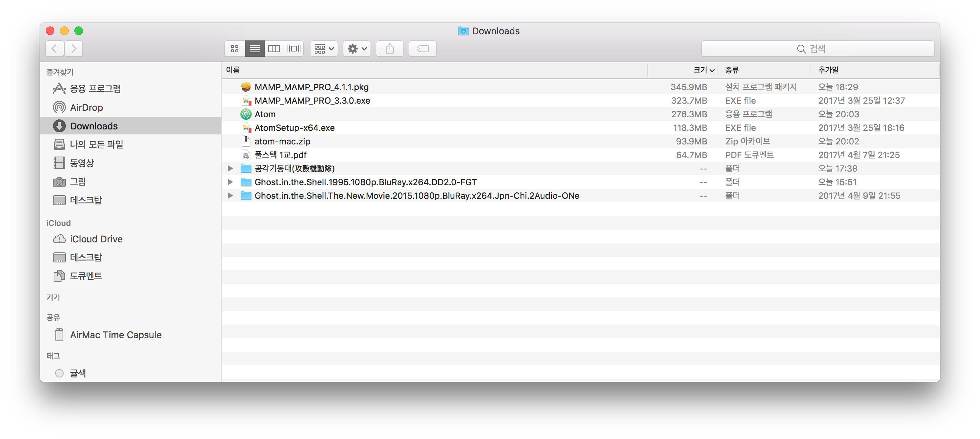Click the 공유 sidebar section header
This screenshot has height=439, width=980.
point(53,317)
